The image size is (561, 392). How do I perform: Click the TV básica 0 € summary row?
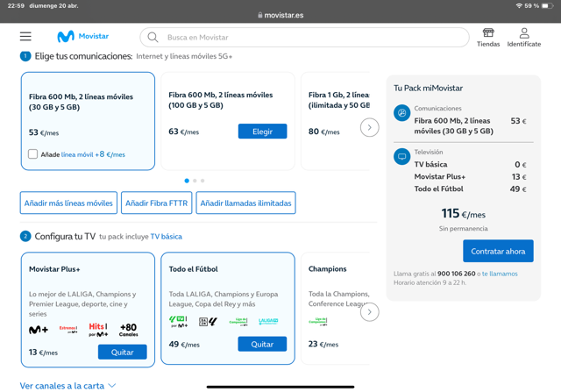pyautogui.click(x=470, y=164)
